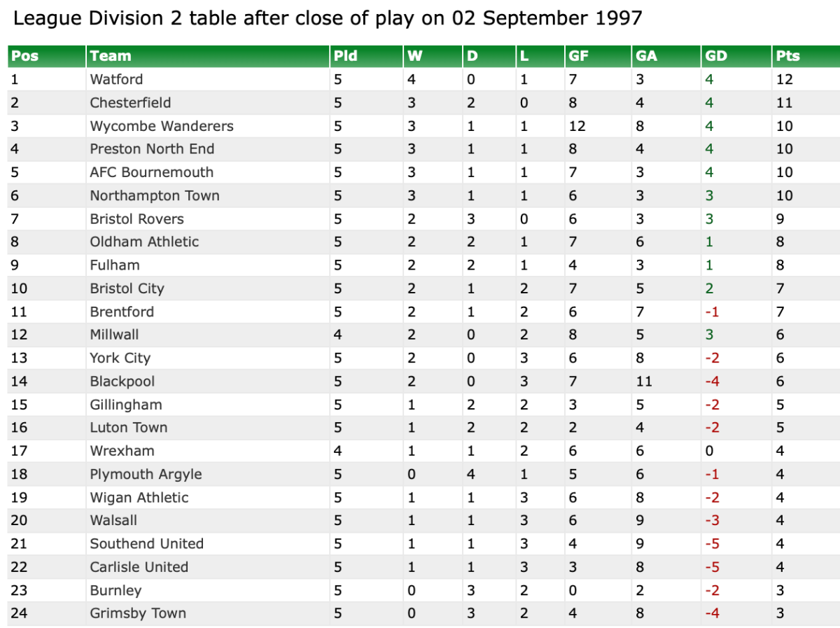Click Grimsby Town at table bottom
Image resolution: width=840 pixels, height=628 pixels.
pos(138,613)
